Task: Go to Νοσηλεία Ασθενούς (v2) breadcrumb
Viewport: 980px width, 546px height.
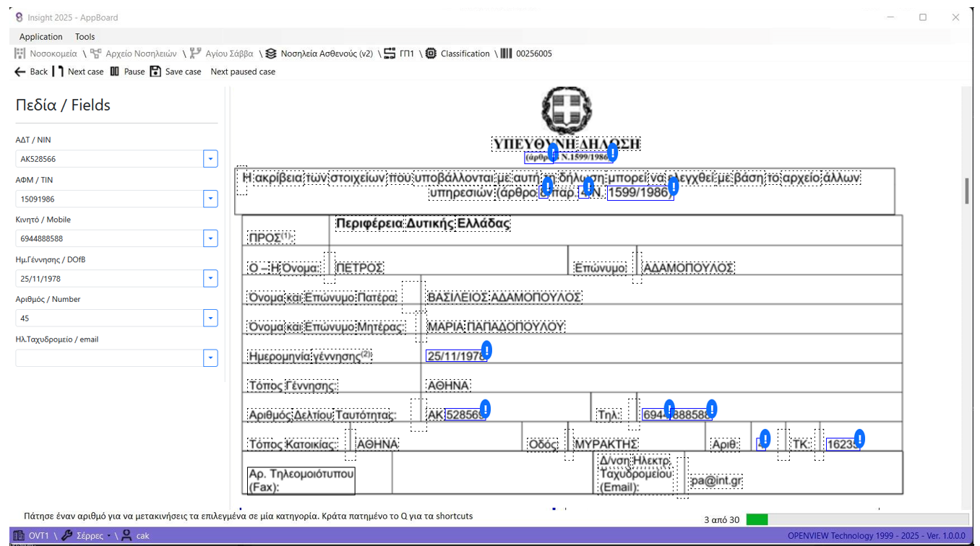Action: click(x=326, y=53)
